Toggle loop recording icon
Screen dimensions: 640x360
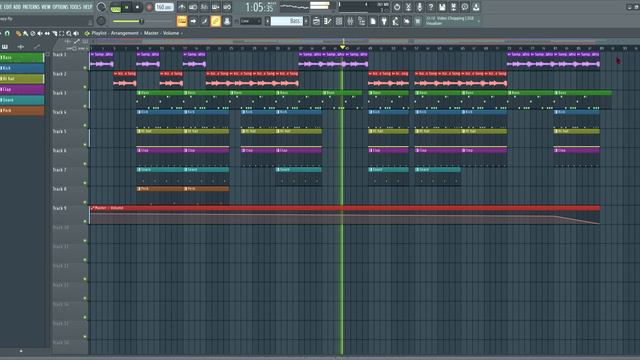click(x=227, y=7)
